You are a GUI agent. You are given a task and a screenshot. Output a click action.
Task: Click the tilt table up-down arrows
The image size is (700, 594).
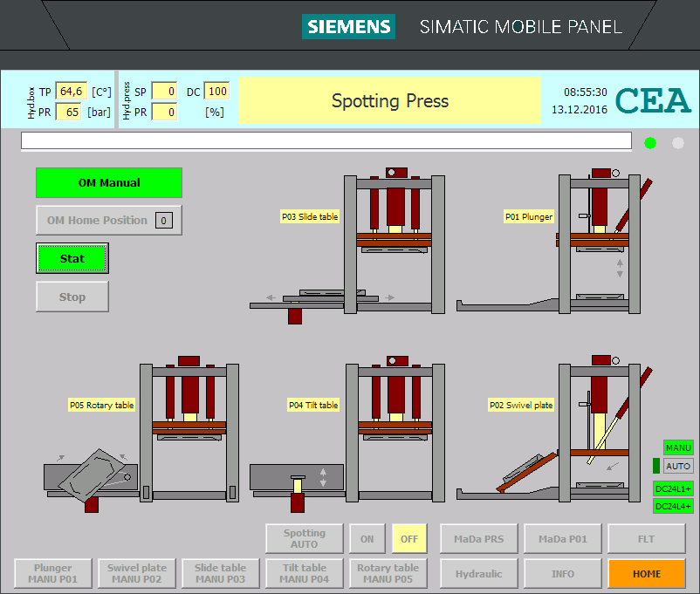pos(323,477)
